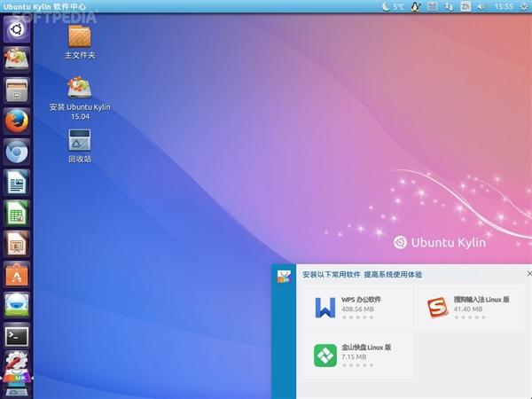Open the Ubuntu Dash home launcher

click(x=16, y=28)
